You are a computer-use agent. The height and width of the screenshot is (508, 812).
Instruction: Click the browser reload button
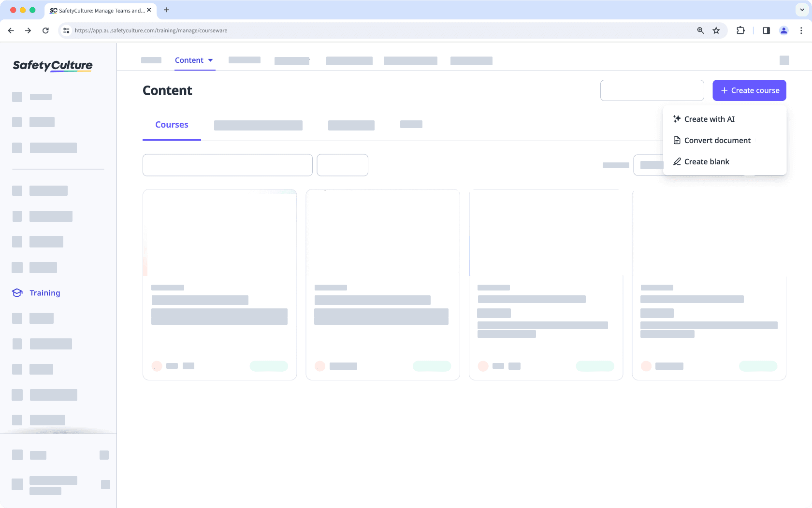point(45,30)
